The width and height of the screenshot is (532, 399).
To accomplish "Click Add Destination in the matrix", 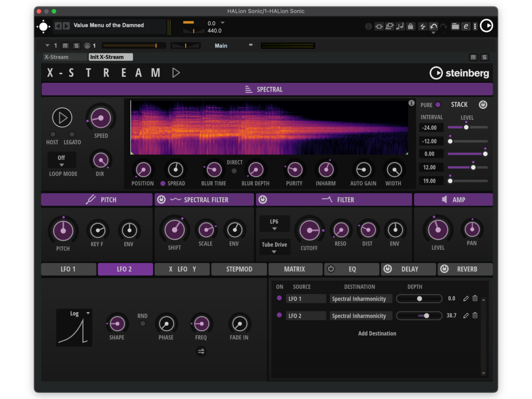I will (377, 333).
